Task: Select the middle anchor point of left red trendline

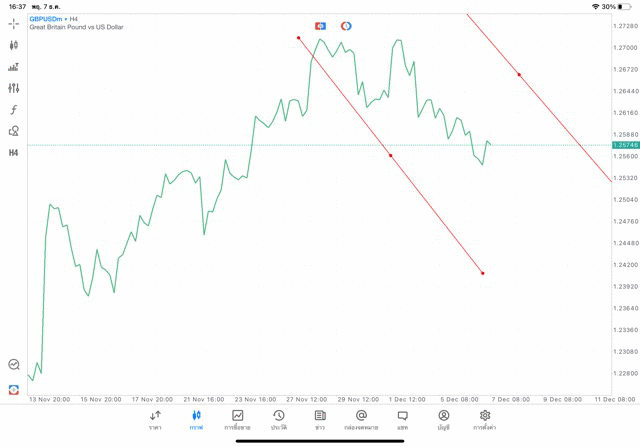Action: 391,156
